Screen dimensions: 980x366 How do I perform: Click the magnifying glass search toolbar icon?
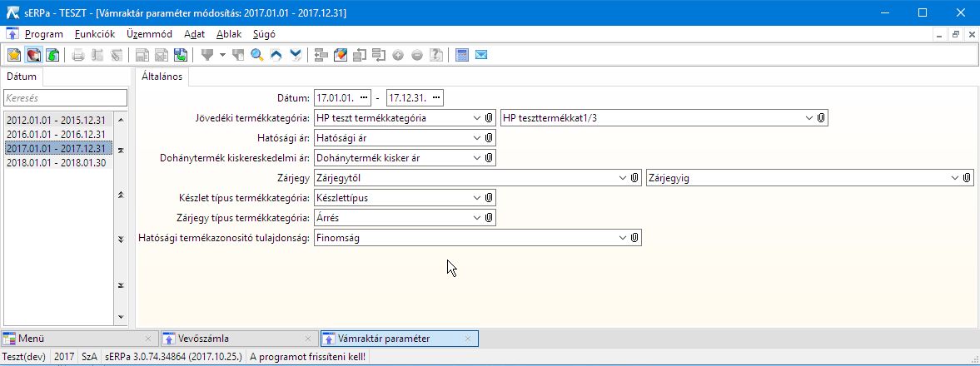click(x=257, y=55)
